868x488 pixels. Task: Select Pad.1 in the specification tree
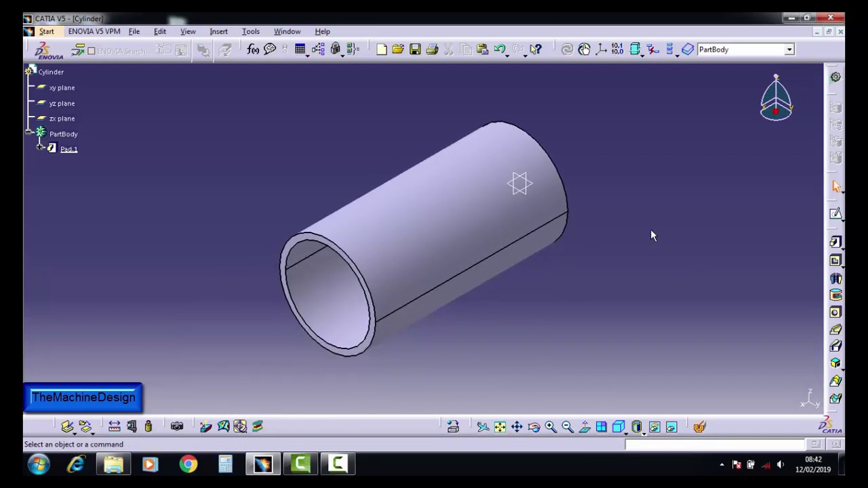tap(68, 149)
